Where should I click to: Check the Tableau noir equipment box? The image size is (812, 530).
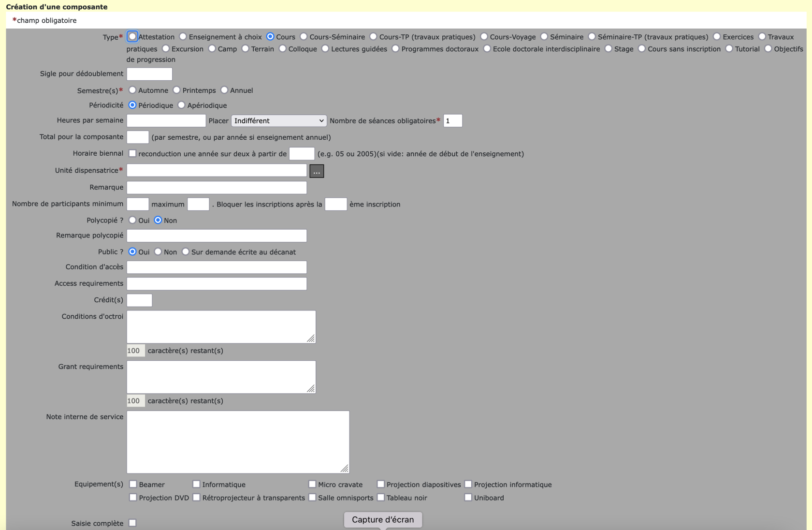click(x=381, y=498)
